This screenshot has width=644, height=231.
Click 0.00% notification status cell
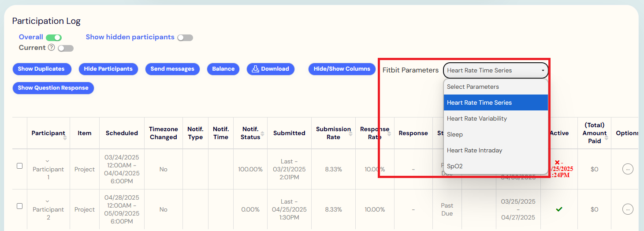click(x=250, y=210)
